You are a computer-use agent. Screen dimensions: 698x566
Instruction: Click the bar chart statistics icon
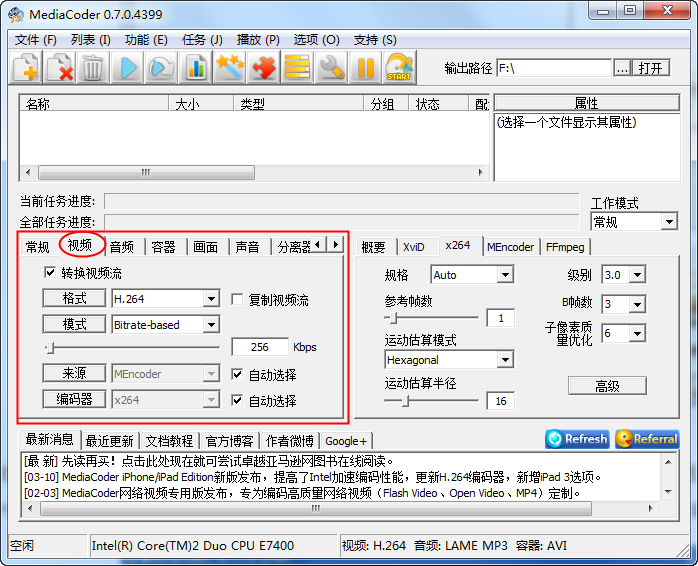[x=195, y=67]
